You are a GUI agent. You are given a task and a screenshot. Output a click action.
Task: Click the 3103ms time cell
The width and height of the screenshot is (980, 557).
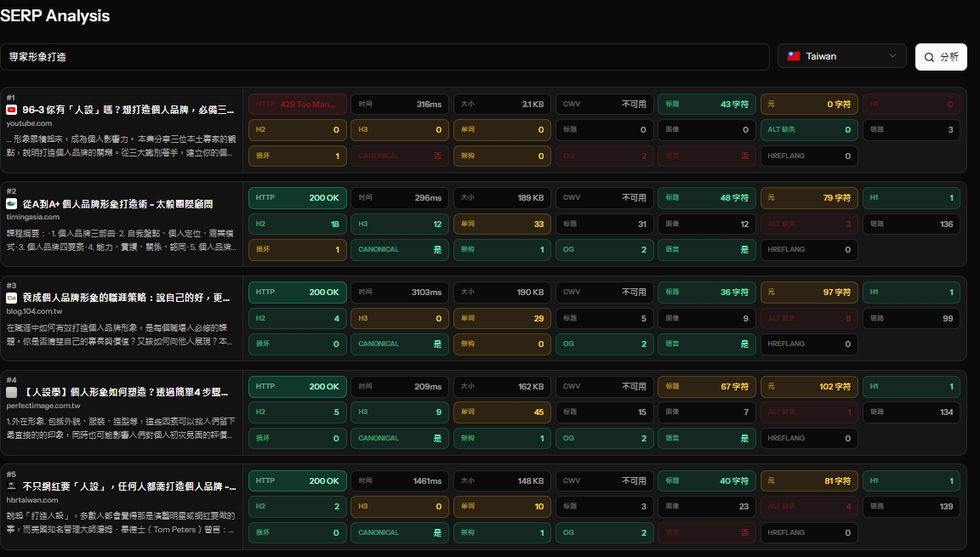400,293
